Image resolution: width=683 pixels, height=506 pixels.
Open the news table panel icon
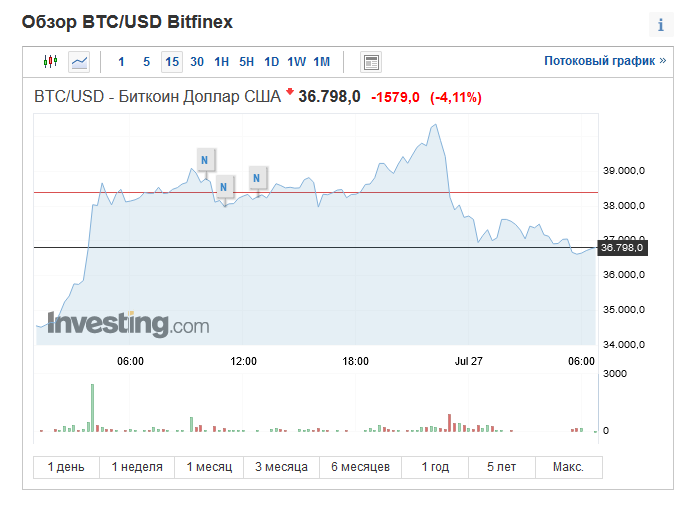click(x=371, y=62)
